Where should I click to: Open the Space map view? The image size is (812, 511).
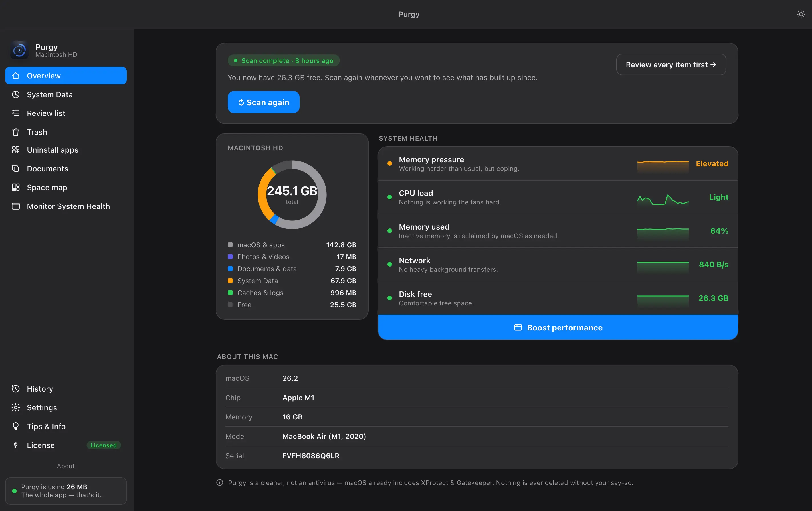point(66,187)
